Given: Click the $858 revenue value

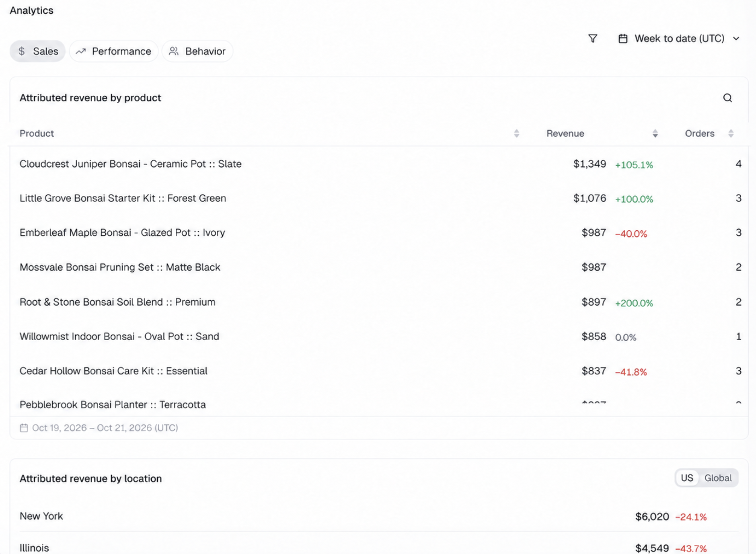Looking at the screenshot, I should tap(594, 337).
